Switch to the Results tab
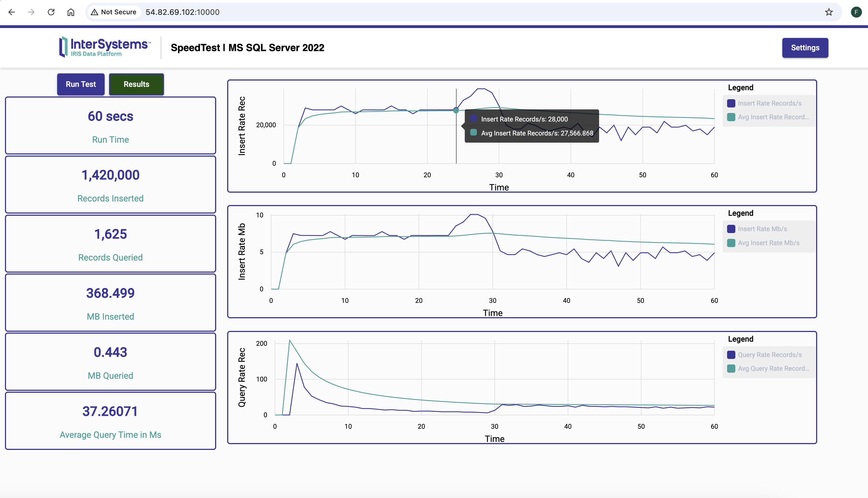The image size is (868, 498). coord(136,84)
